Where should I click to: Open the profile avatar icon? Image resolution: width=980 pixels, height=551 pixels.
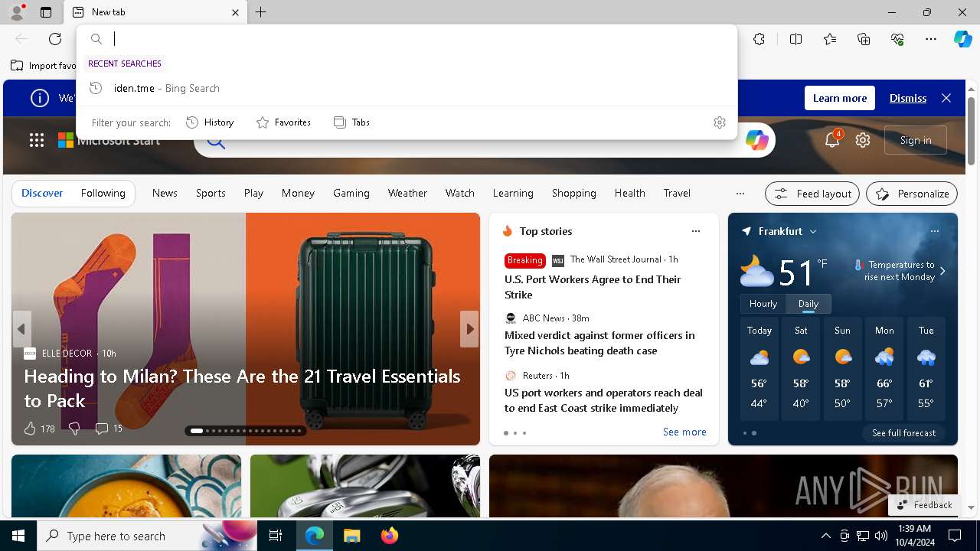point(16,12)
